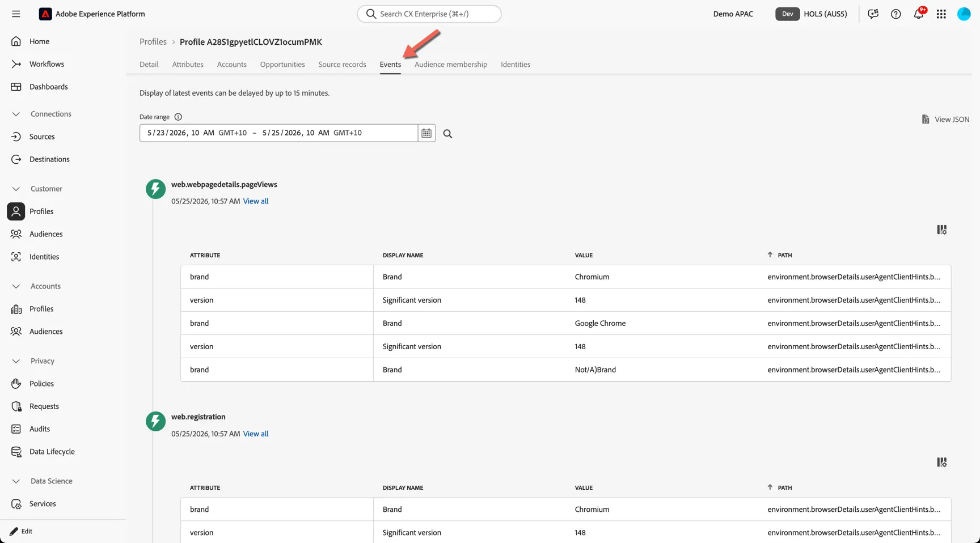
Task: Switch to the Identities tab
Action: coord(516,65)
